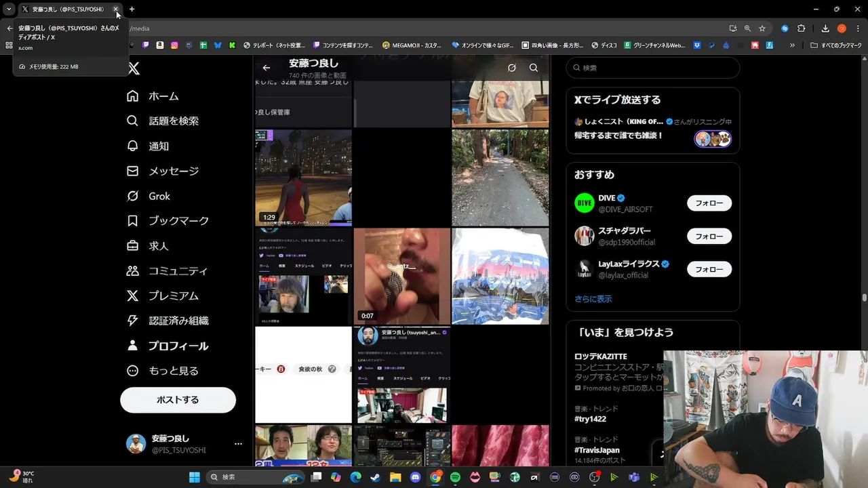This screenshot has width=868, height=488.
Task: Open 認証済み組織 verified organizations
Action: [x=167, y=321]
